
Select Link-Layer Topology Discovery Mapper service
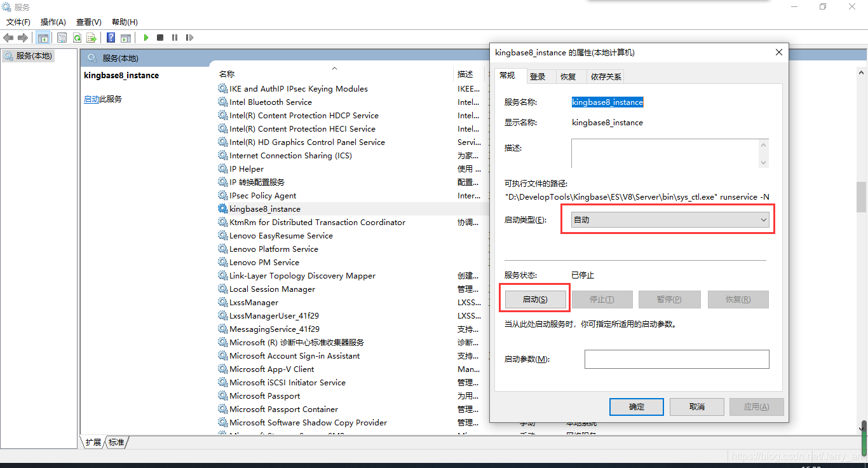[302, 275]
